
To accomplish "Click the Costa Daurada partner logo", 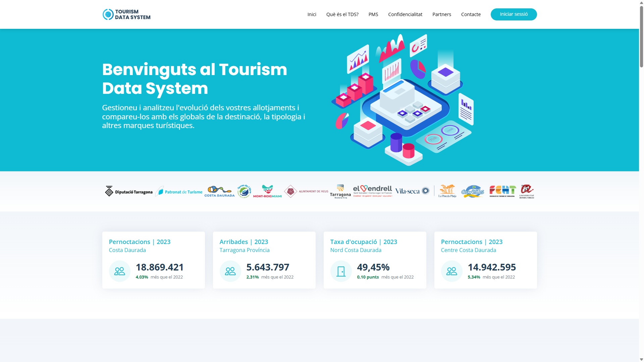I will coord(219,191).
